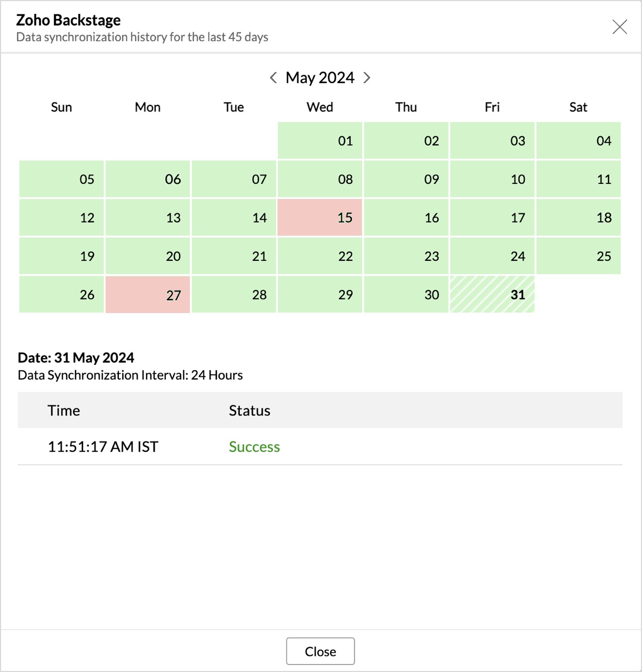
Task: Click the Time column header
Action: pos(64,411)
